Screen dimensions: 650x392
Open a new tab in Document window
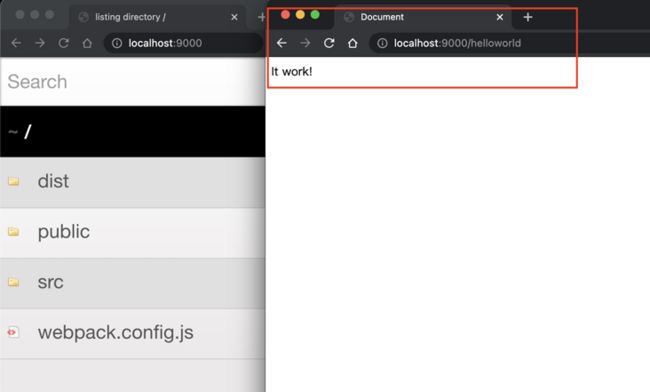tap(528, 17)
